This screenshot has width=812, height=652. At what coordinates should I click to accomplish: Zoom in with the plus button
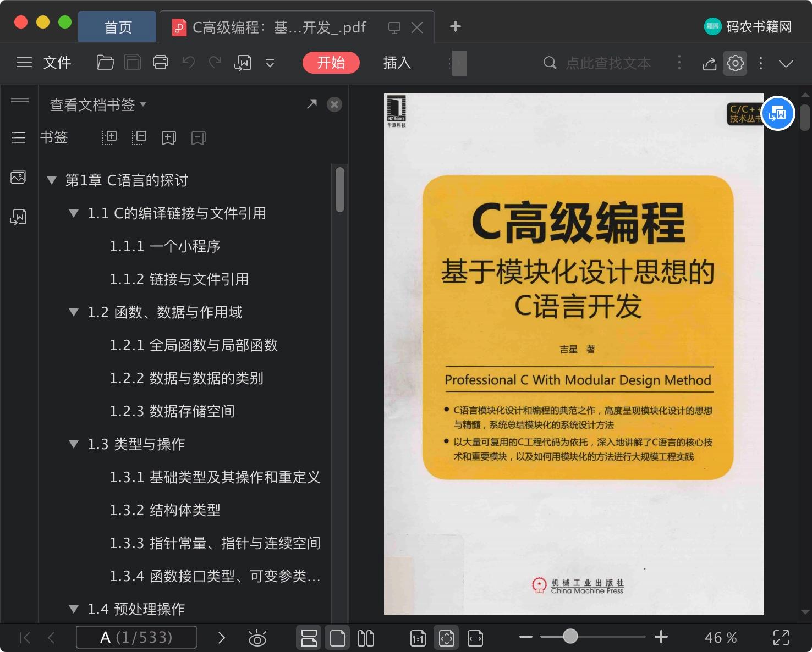(661, 637)
